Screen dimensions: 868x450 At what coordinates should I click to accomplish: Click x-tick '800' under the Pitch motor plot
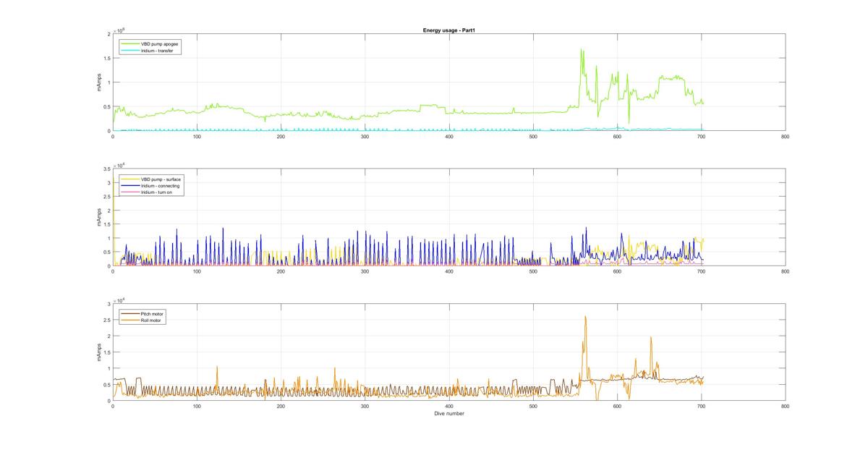pyautogui.click(x=785, y=406)
